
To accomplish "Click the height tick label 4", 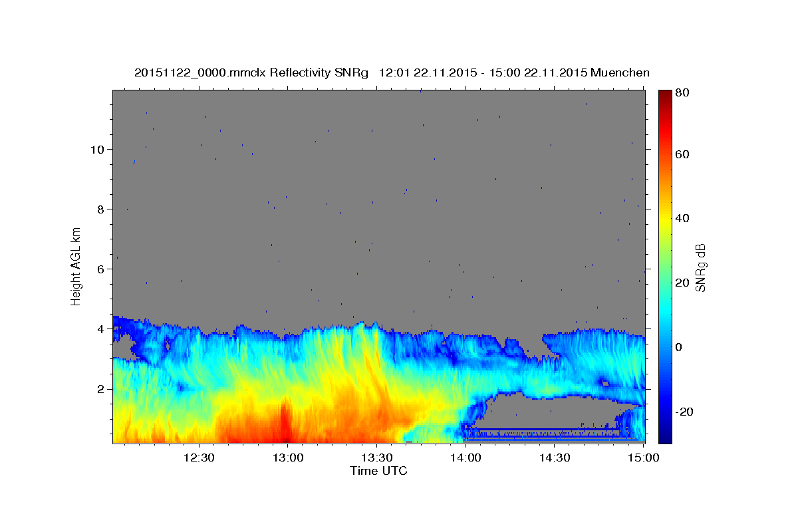I will coord(100,329).
